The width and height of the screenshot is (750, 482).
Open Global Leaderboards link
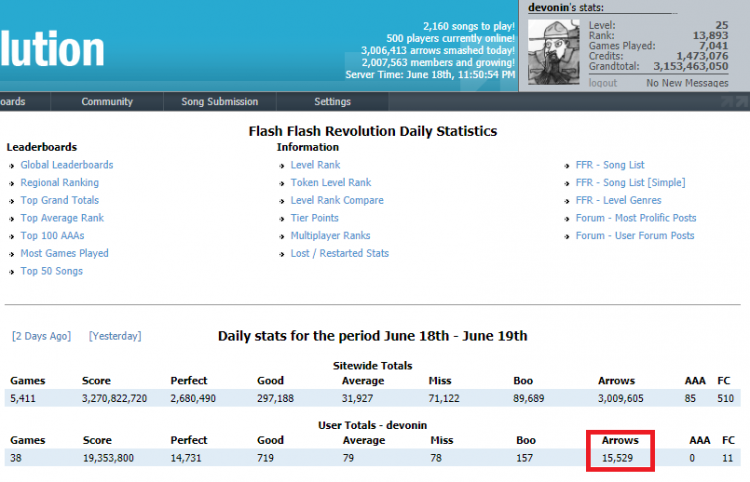coord(67,165)
